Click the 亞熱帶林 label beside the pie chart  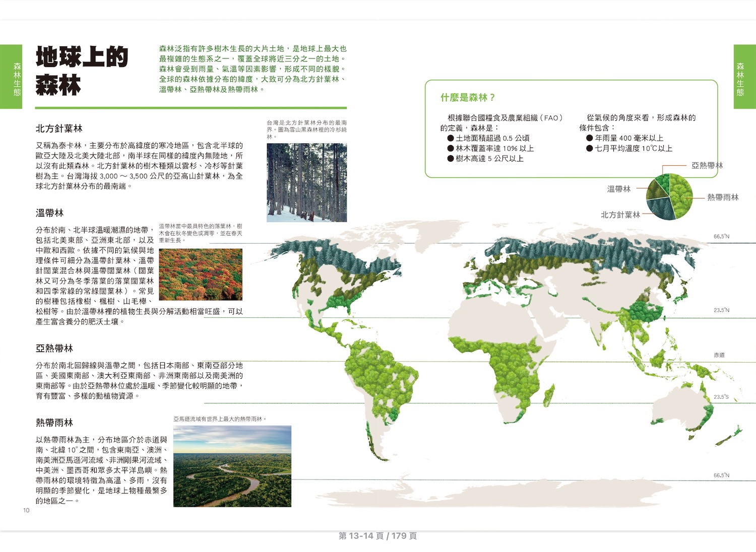(707, 166)
